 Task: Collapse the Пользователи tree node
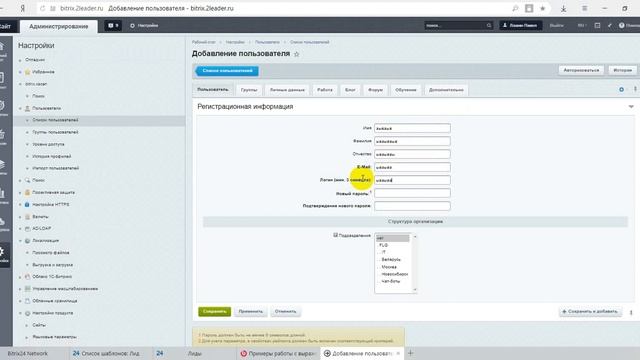point(20,109)
